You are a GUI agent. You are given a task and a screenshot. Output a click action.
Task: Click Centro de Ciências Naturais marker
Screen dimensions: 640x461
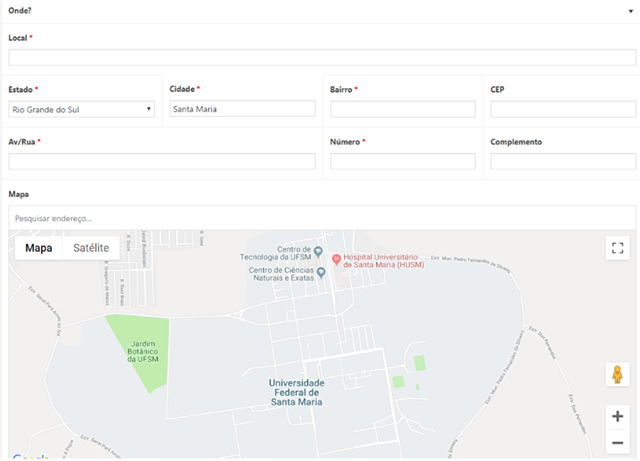[x=320, y=270]
